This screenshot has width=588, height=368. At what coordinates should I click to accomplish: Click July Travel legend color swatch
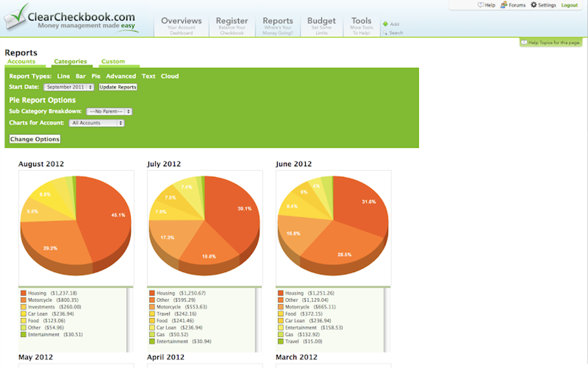point(152,314)
